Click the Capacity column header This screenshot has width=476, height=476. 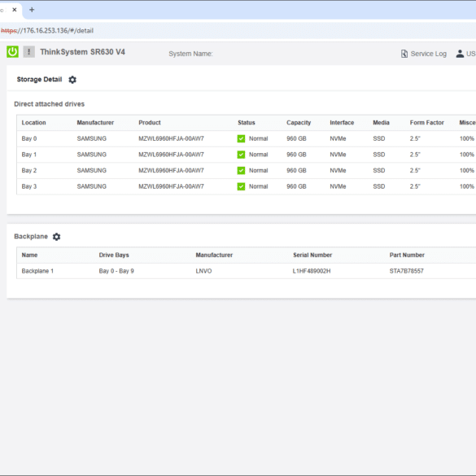click(x=299, y=123)
